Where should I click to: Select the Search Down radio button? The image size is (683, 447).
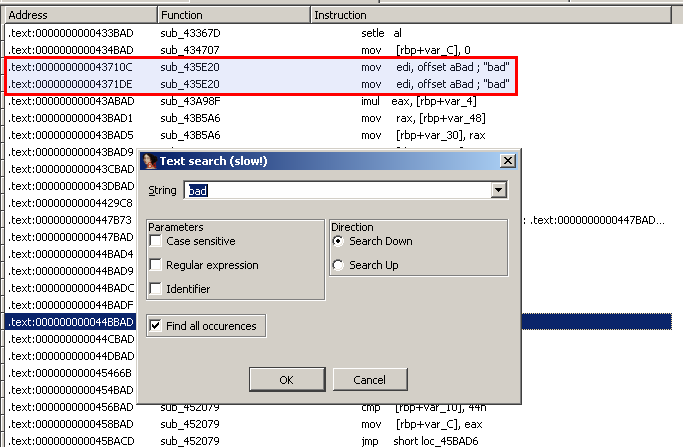pos(339,241)
